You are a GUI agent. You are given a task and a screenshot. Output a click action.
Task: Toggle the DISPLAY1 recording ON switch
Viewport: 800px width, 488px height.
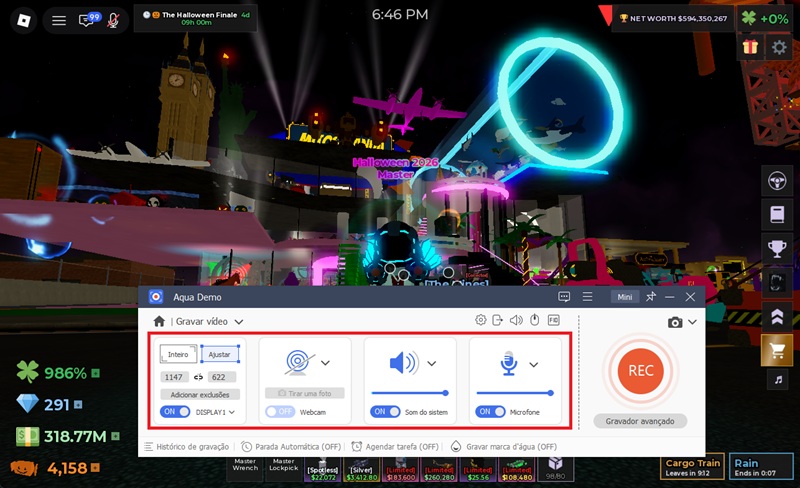[x=175, y=411]
